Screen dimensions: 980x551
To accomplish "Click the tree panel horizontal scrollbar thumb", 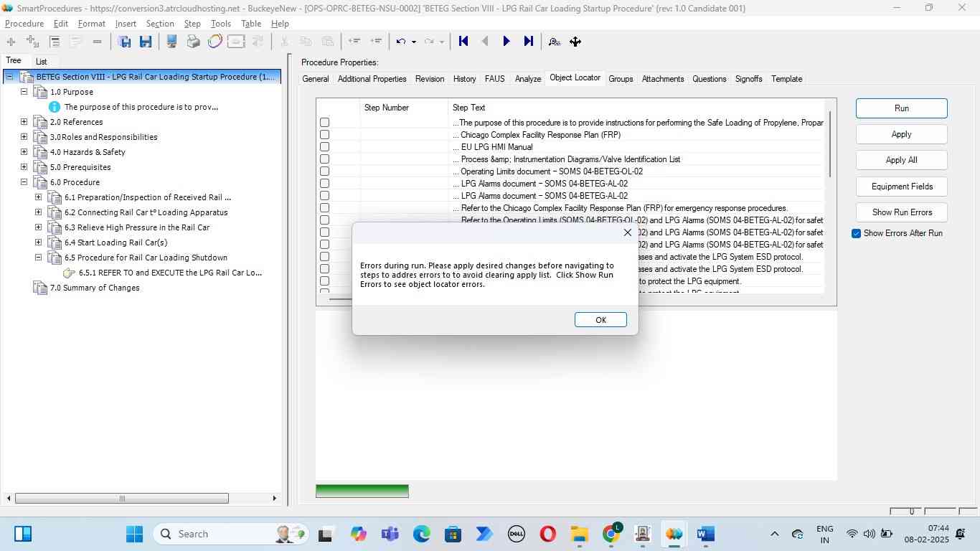I will [x=122, y=499].
